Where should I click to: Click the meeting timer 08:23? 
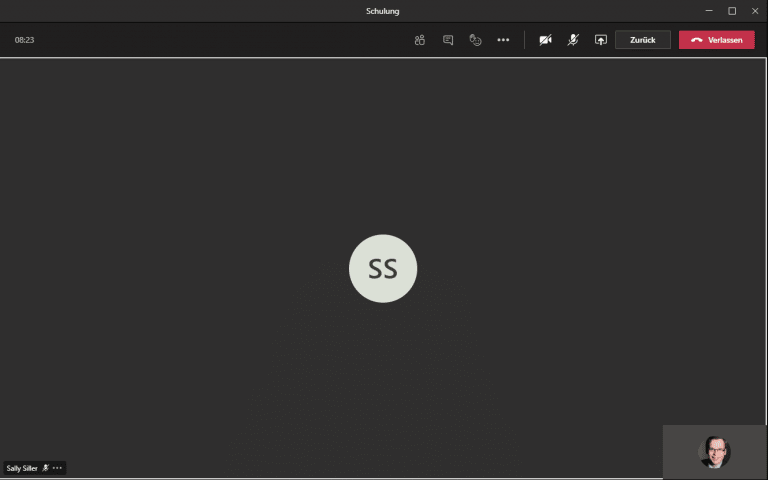[24, 40]
